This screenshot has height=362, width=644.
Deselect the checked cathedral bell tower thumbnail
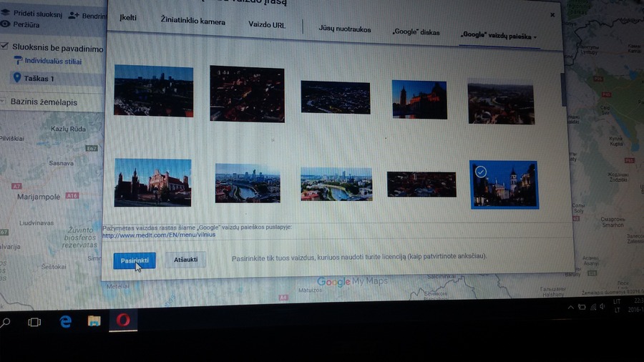point(504,185)
